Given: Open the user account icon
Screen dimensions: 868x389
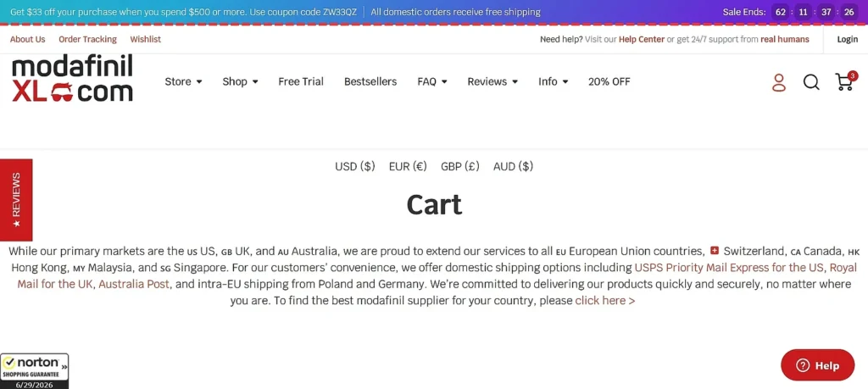Looking at the screenshot, I should tap(779, 82).
